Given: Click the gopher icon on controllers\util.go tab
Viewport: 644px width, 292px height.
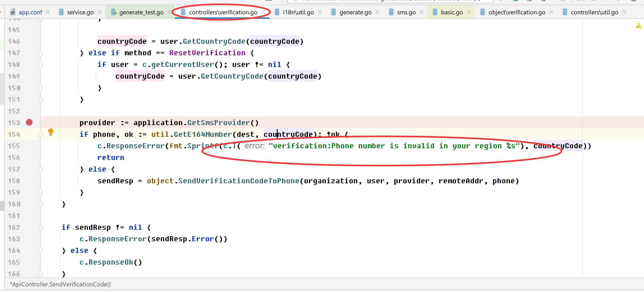Looking at the screenshot, I should click(x=565, y=12).
